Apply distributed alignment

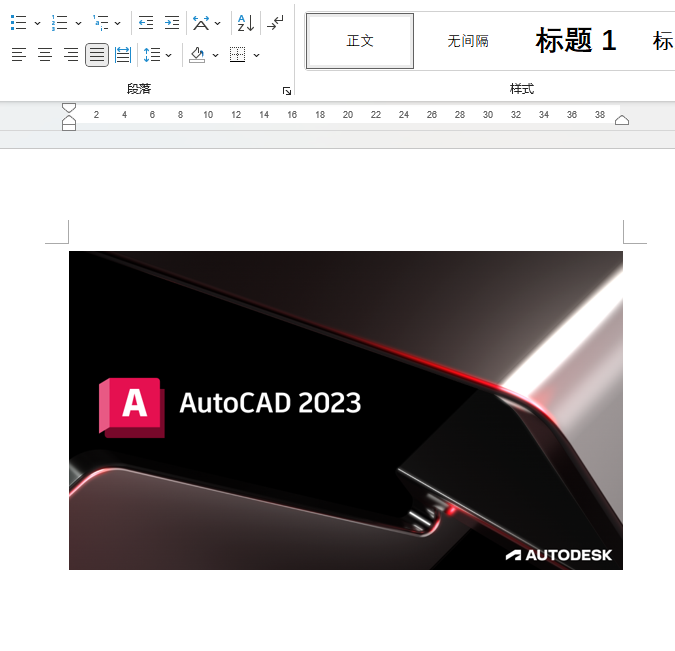pyautogui.click(x=123, y=55)
